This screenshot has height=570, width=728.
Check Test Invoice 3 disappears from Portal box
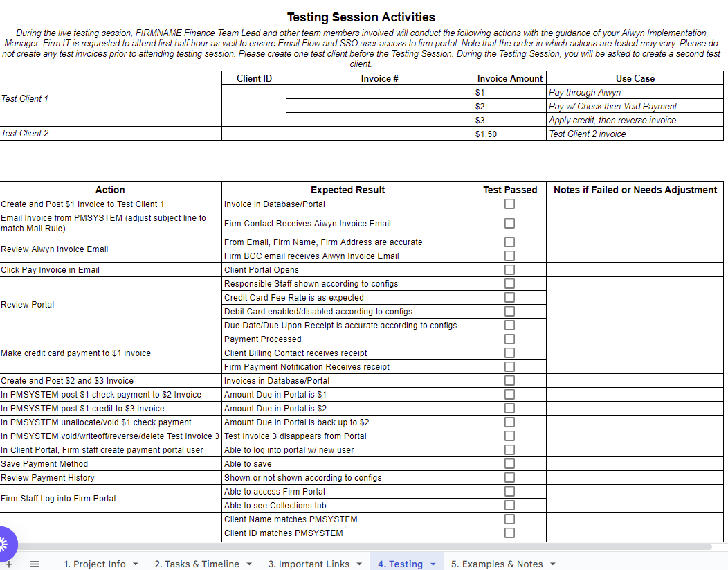[x=509, y=436]
